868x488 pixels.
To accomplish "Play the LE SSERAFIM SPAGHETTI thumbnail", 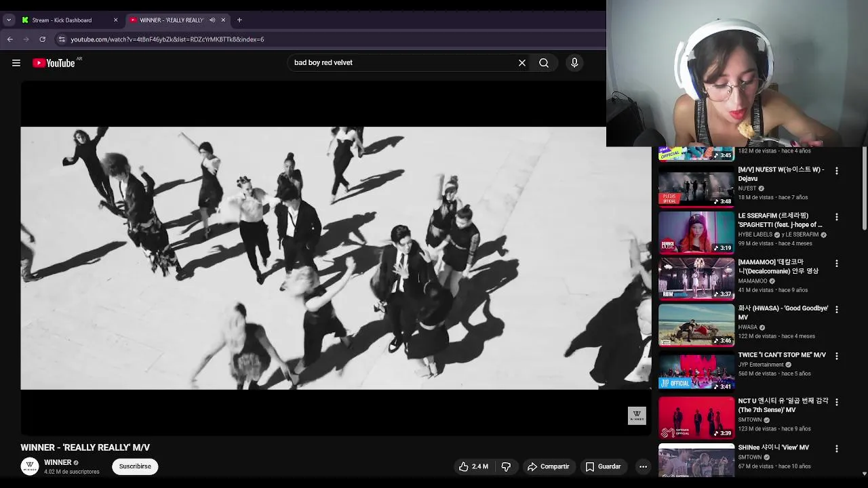I will tap(696, 233).
